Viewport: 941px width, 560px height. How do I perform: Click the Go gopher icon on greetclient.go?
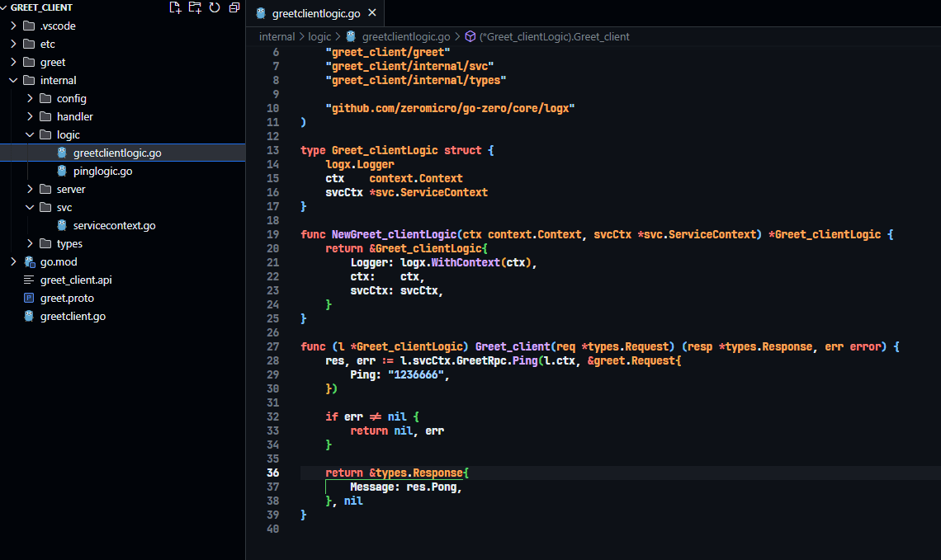point(29,316)
